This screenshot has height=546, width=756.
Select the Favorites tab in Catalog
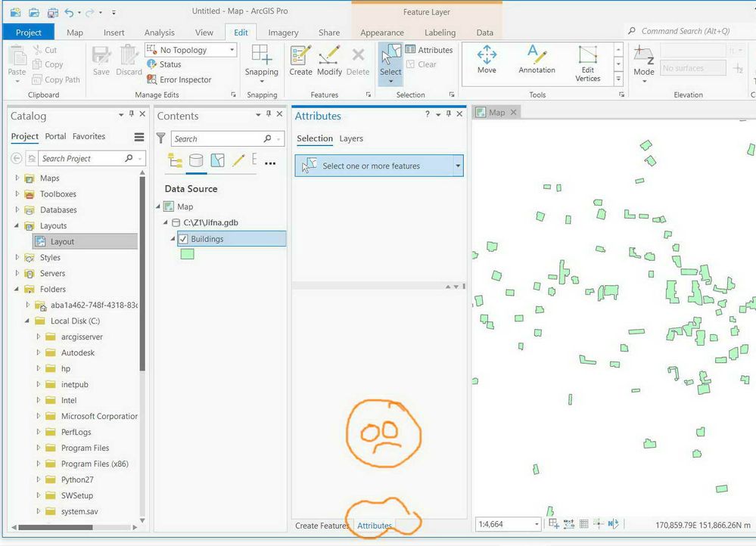[x=89, y=136]
